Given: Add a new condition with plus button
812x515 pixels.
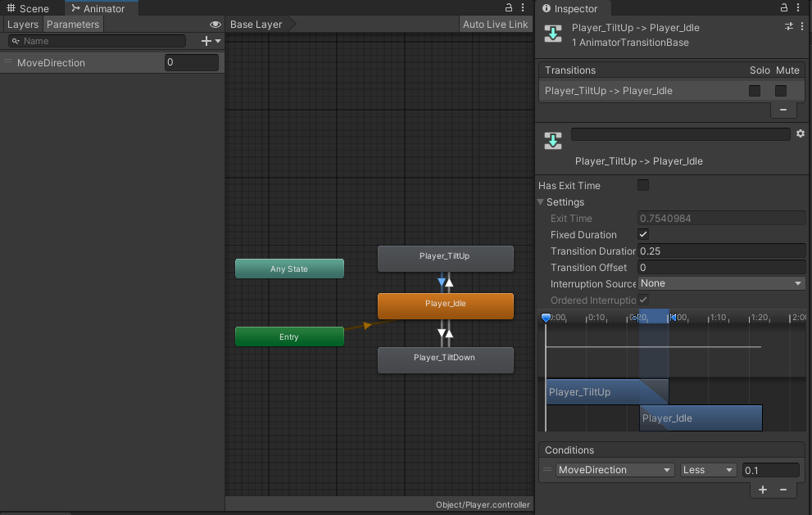Looking at the screenshot, I should click(763, 490).
